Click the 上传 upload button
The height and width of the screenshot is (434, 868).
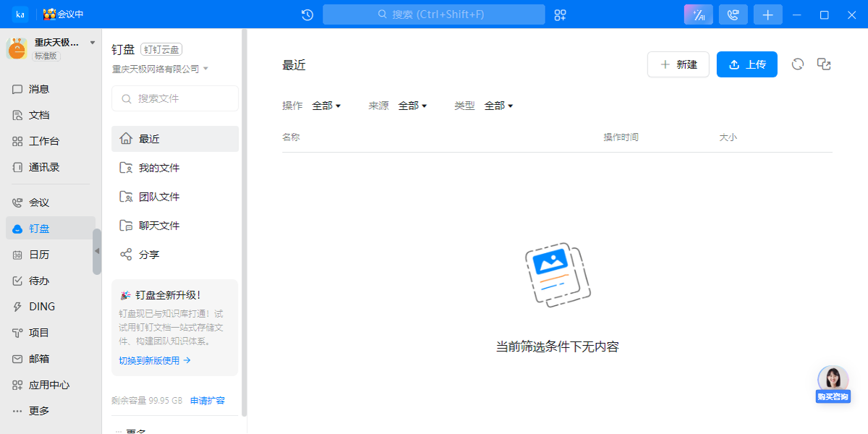pyautogui.click(x=746, y=64)
